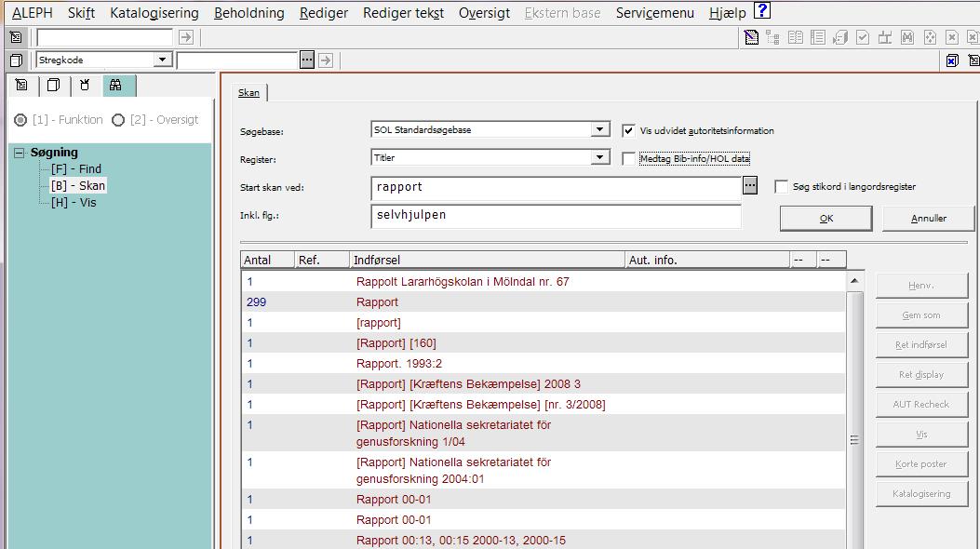980x549 pixels.
Task: Click the Help question mark icon
Action: (x=760, y=12)
